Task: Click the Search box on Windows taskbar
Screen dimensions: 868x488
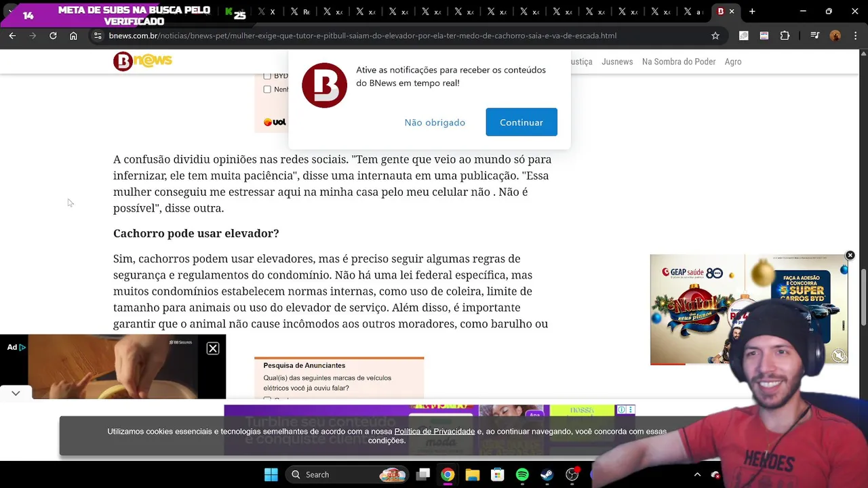Action: pyautogui.click(x=346, y=474)
